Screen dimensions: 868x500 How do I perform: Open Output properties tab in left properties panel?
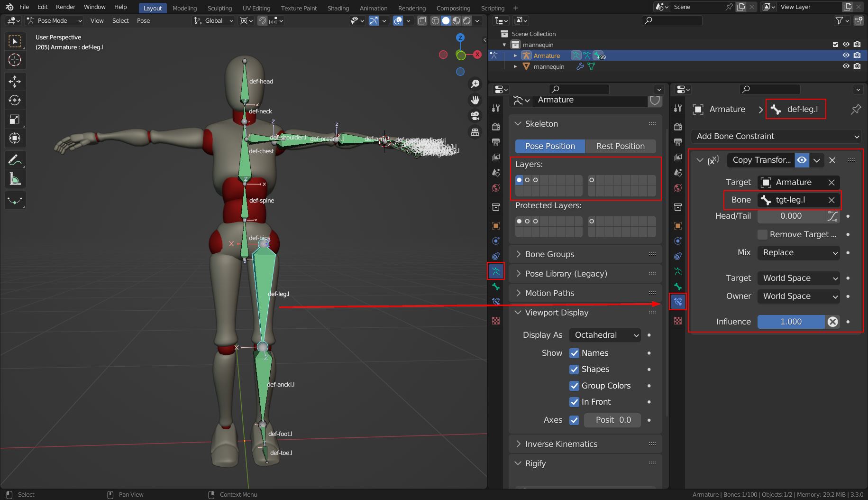[x=496, y=142]
